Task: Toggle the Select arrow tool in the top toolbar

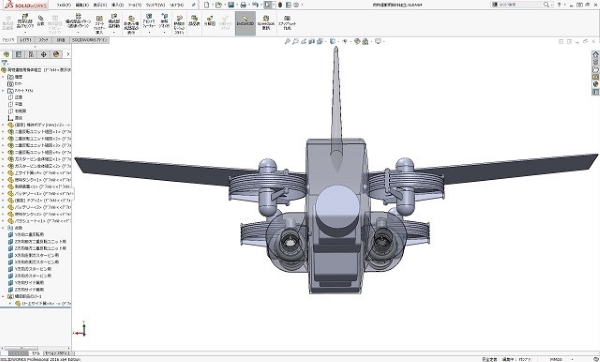Action: coord(267,5)
